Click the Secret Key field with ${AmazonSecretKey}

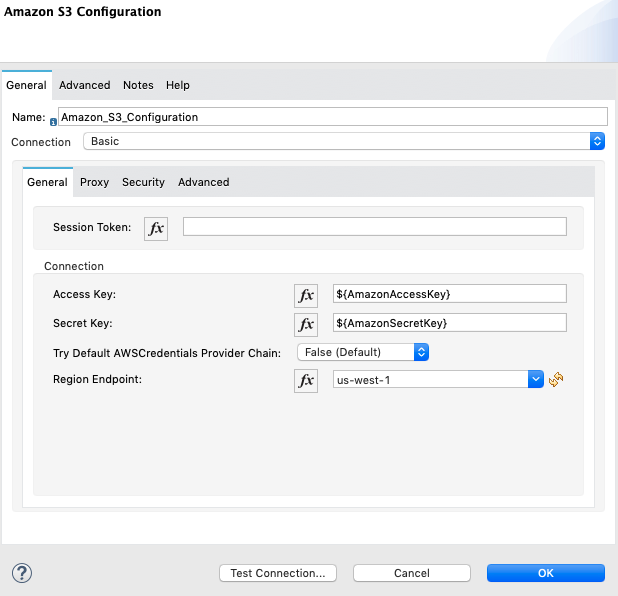(x=450, y=323)
